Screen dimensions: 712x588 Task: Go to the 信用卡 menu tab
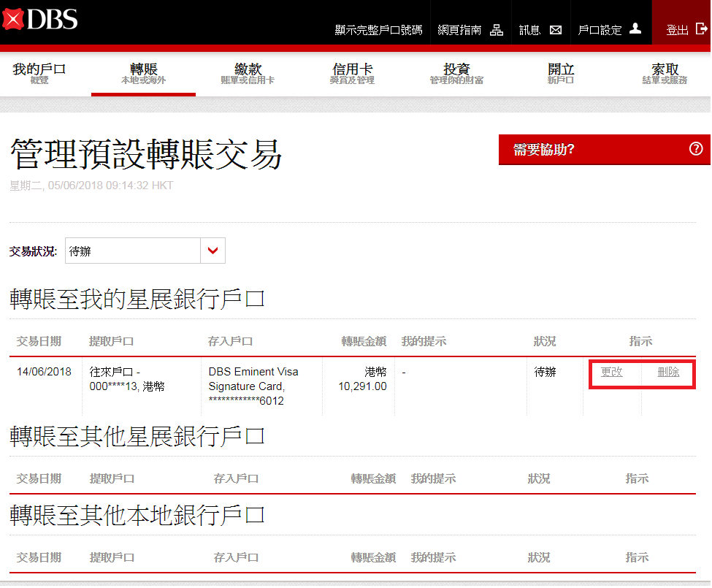click(x=352, y=73)
